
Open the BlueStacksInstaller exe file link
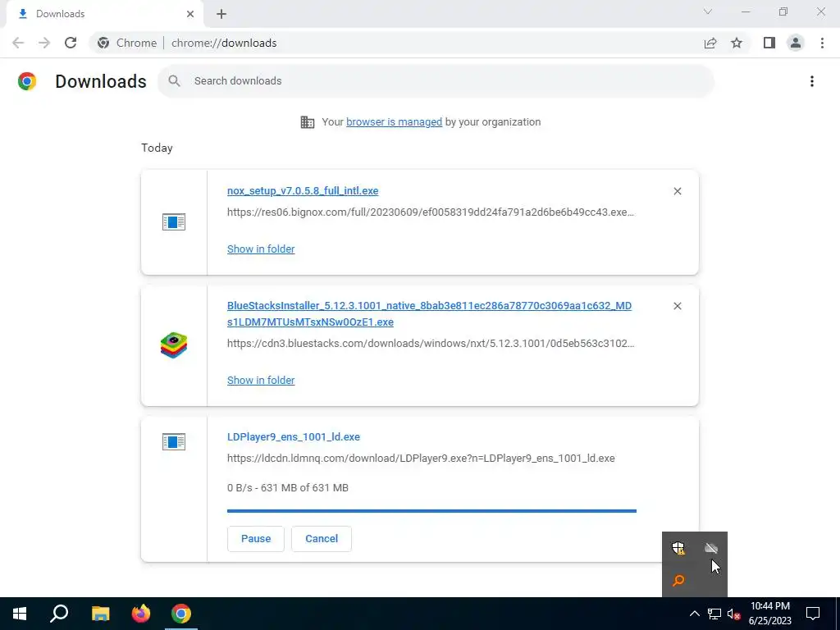[429, 314]
